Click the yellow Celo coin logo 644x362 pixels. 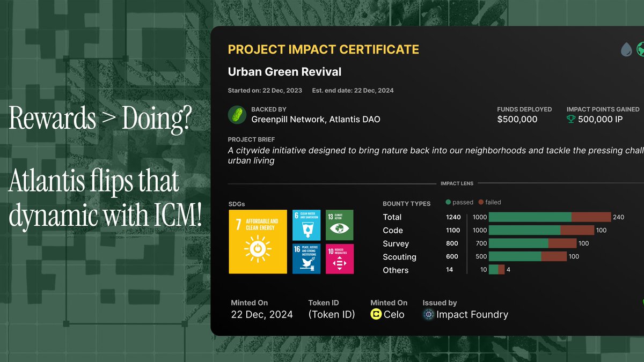(376, 314)
